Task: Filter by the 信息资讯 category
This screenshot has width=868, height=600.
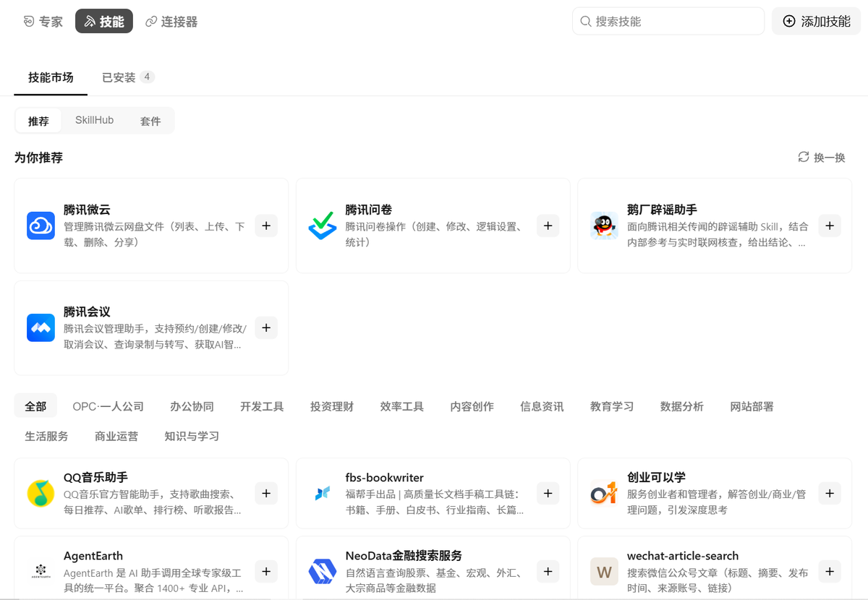Action: pos(542,406)
